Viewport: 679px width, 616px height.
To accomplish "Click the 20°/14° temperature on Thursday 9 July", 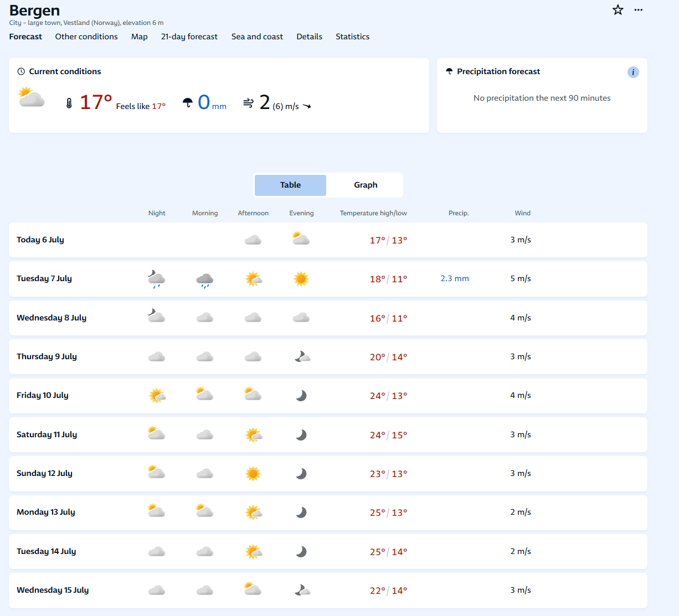I will click(x=388, y=357).
